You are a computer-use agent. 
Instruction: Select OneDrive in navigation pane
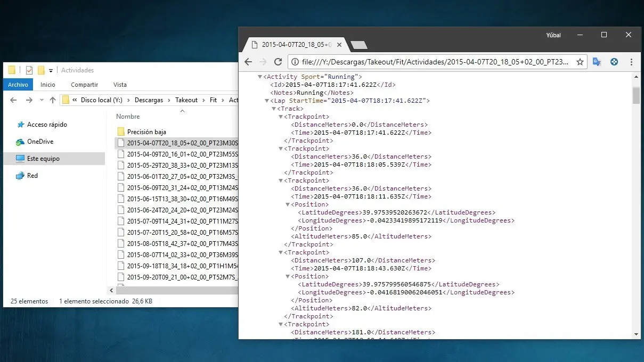(x=40, y=142)
